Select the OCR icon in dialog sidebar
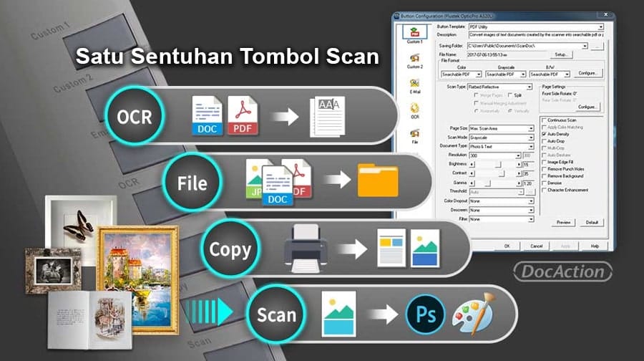The width and height of the screenshot is (644, 361). click(414, 108)
